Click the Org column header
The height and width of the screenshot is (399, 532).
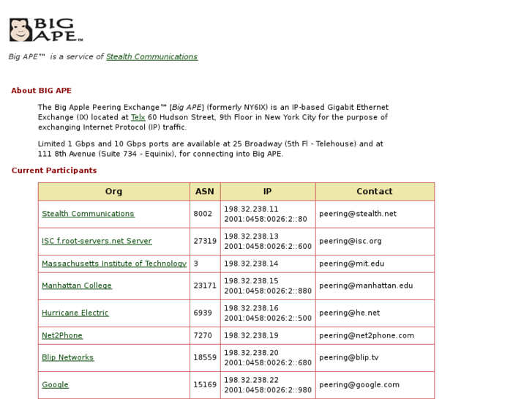tap(113, 192)
